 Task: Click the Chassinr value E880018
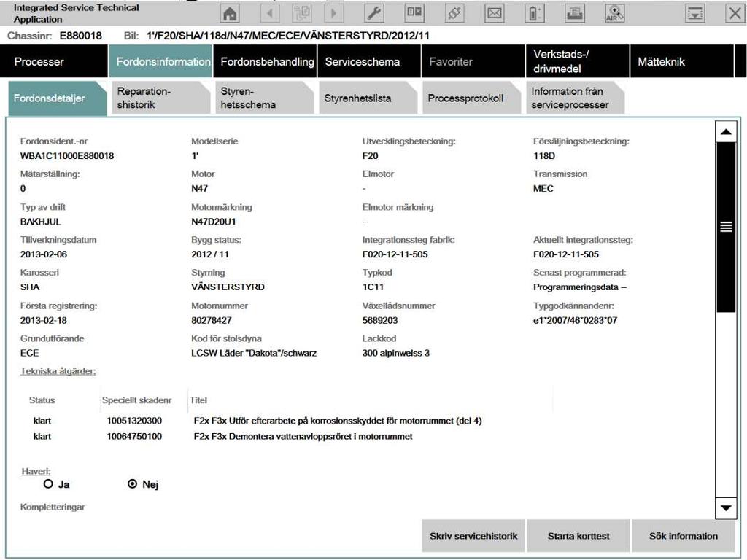(80, 36)
